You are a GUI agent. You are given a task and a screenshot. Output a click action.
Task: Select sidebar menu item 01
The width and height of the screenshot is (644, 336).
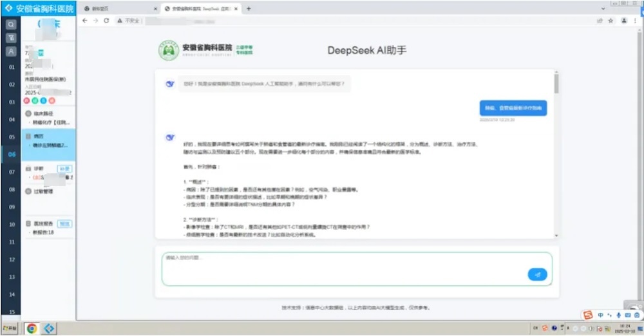(12, 67)
